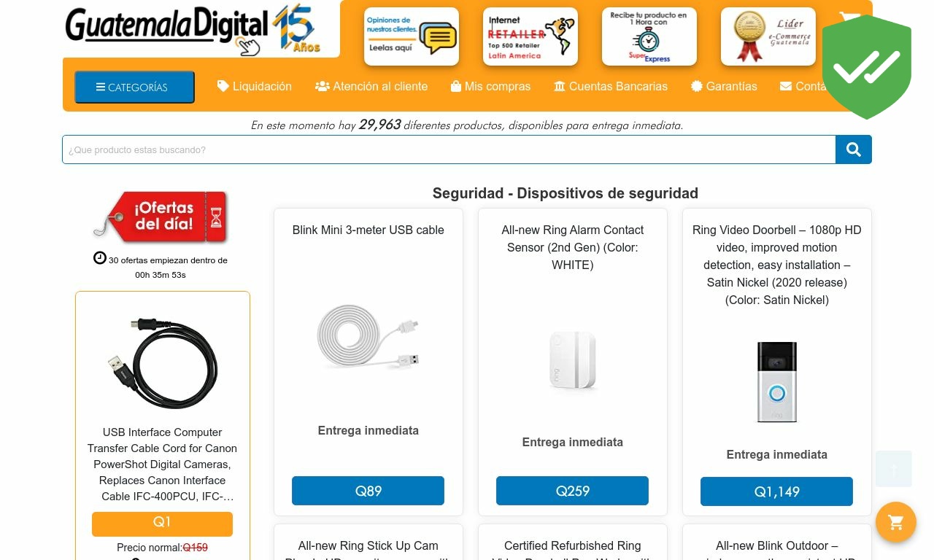Image resolution: width=934 pixels, height=560 pixels.
Task: Open Ring Alarm Contact Sensor title link
Action: pyautogui.click(x=573, y=247)
